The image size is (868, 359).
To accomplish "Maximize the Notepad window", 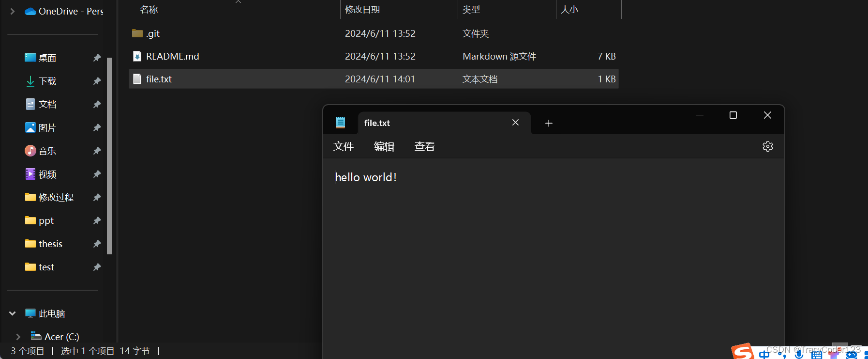I will coord(733,115).
